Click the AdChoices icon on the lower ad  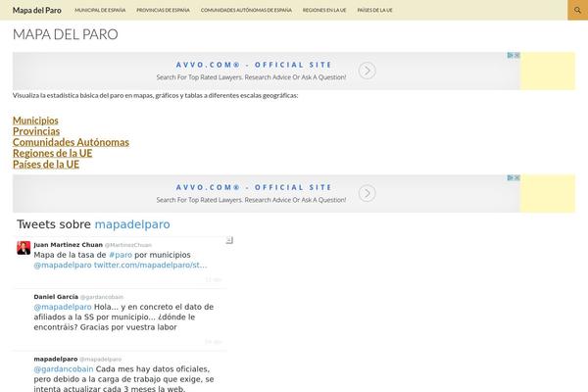pos(511,177)
